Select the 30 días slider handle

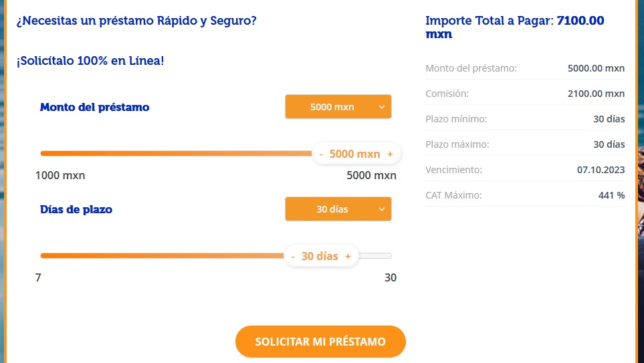pyautogui.click(x=320, y=256)
